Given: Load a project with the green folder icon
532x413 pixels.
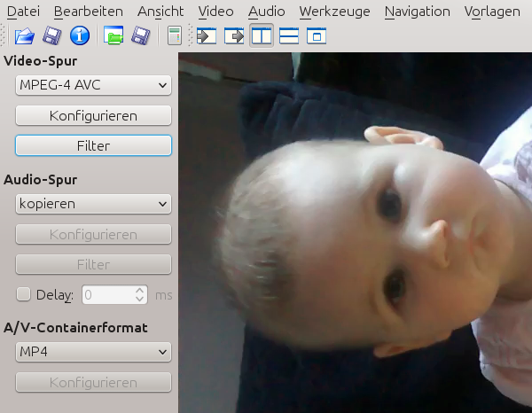Looking at the screenshot, I should [x=113, y=35].
